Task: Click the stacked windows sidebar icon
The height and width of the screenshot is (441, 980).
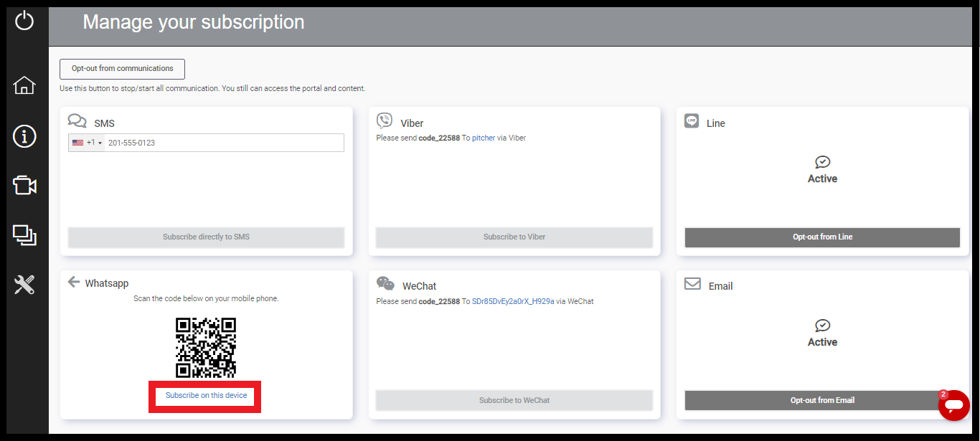Action: pos(24,235)
